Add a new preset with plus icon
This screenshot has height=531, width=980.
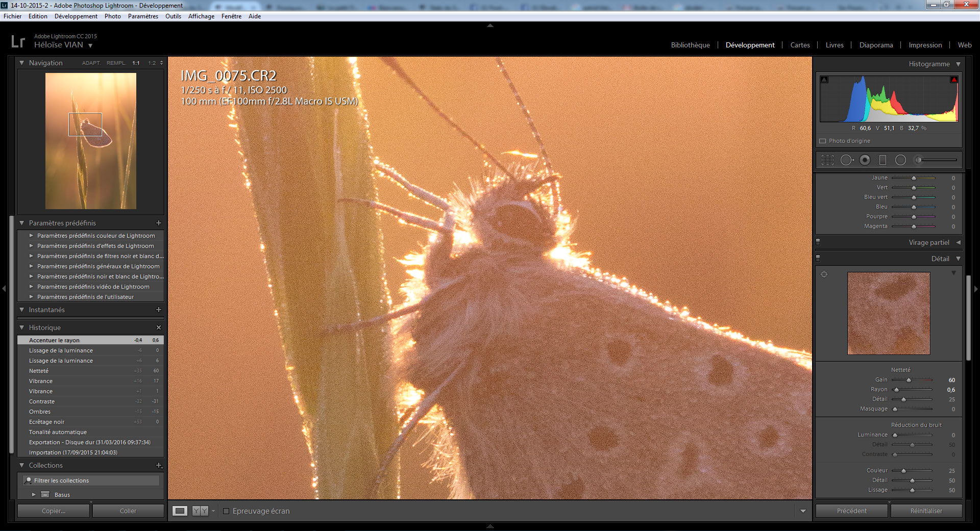(x=159, y=223)
